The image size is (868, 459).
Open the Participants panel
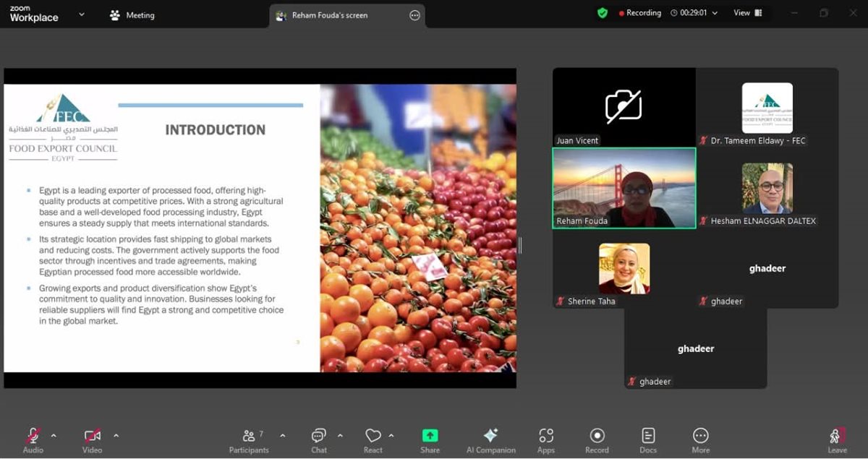[x=249, y=439]
